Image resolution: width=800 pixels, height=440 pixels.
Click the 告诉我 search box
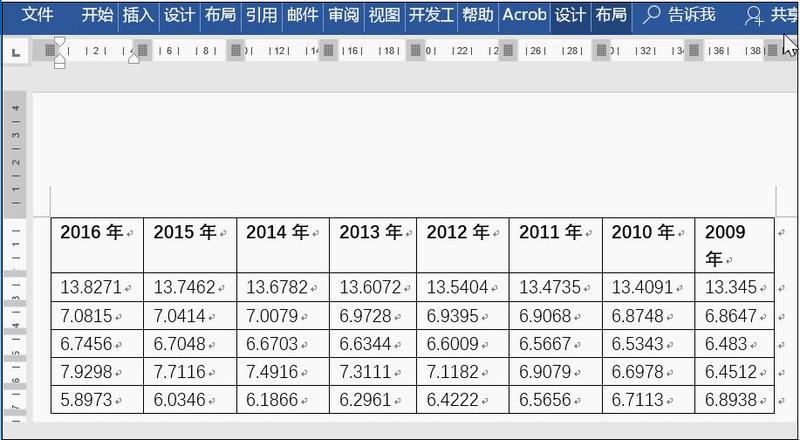[679, 15]
